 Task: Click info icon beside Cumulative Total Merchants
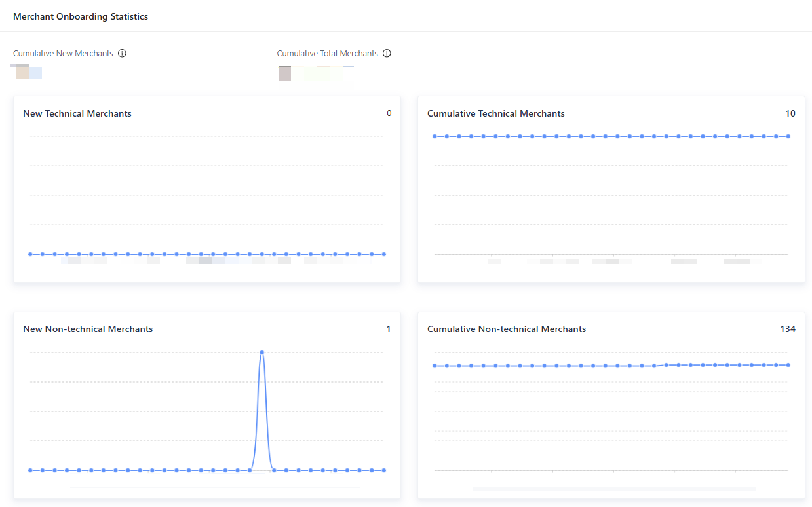point(387,54)
